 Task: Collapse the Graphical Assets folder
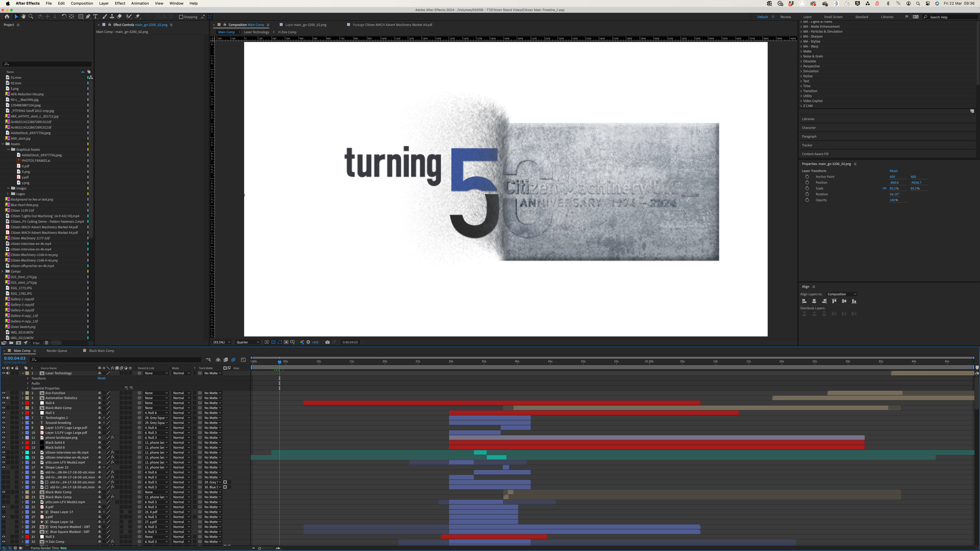(8, 149)
